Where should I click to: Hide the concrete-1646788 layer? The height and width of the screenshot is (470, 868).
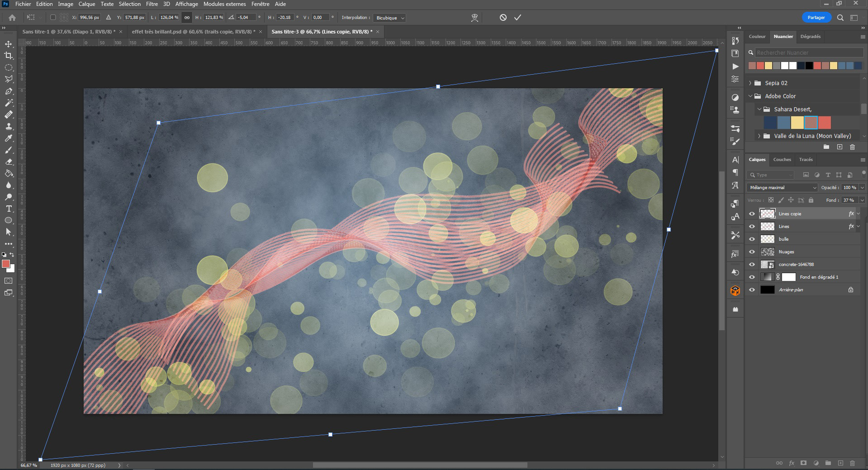(x=752, y=264)
